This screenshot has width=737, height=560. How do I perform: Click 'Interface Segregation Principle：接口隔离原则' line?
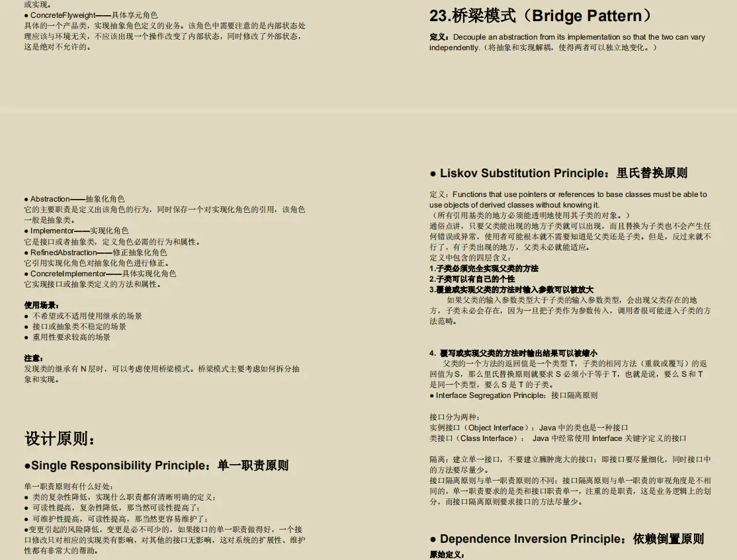point(513,395)
